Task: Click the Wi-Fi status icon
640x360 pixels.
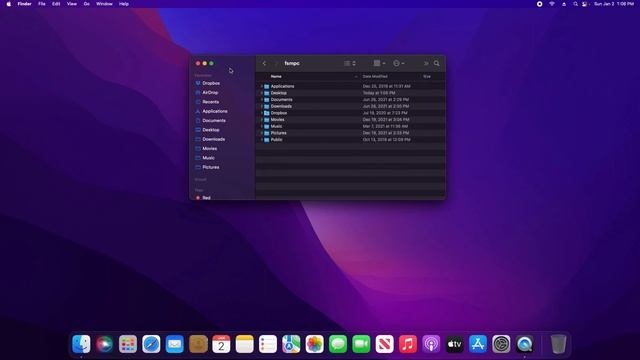Action: (552, 4)
